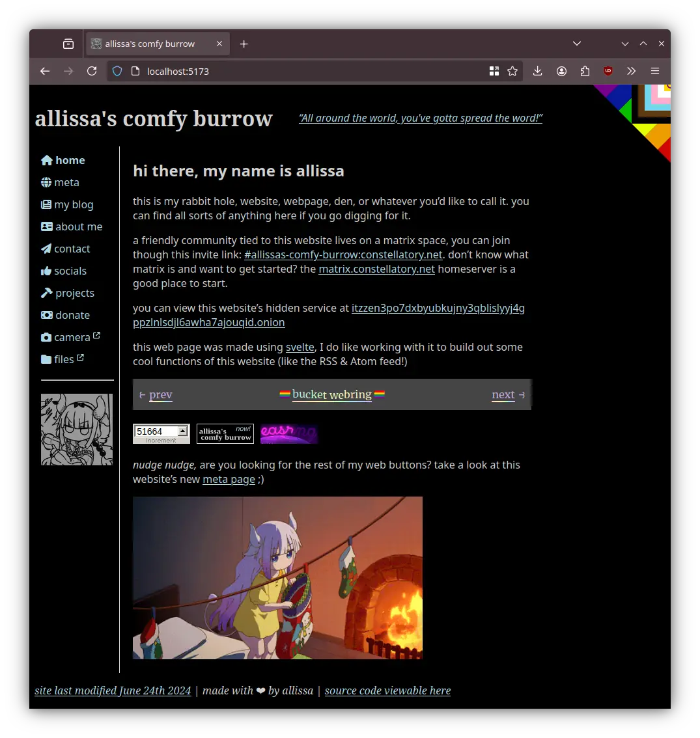Click the sketch avatar image in sidebar
Screen dimensions: 700x738
pyautogui.click(x=77, y=430)
